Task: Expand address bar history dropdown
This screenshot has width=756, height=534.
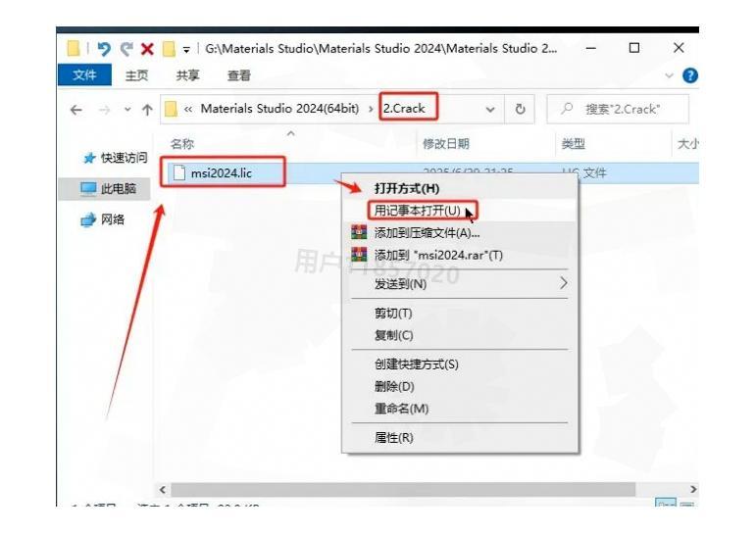Action: 490,110
